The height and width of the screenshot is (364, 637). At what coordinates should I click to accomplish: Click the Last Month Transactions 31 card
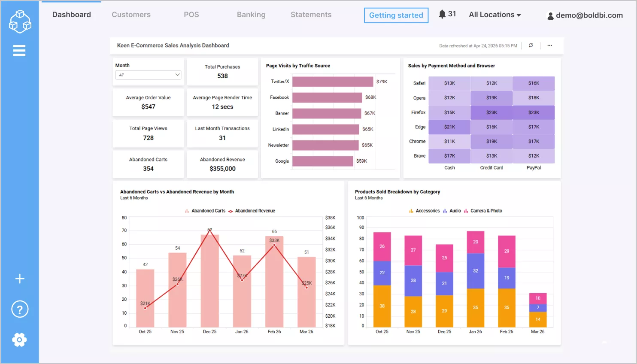click(222, 133)
